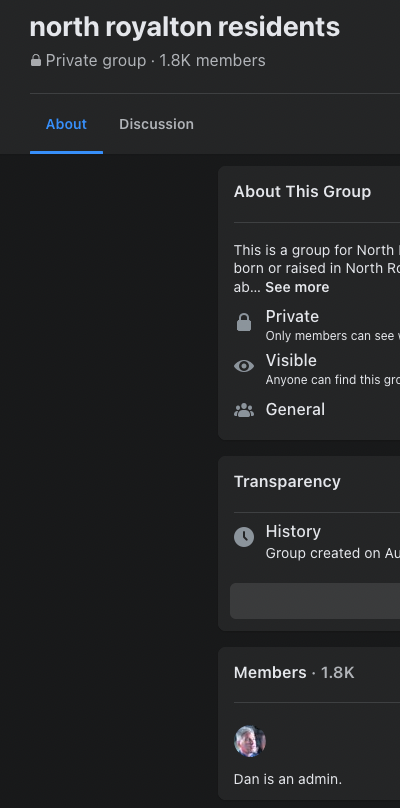Click the north royalton residents group title
This screenshot has width=400, height=808.
click(x=185, y=27)
